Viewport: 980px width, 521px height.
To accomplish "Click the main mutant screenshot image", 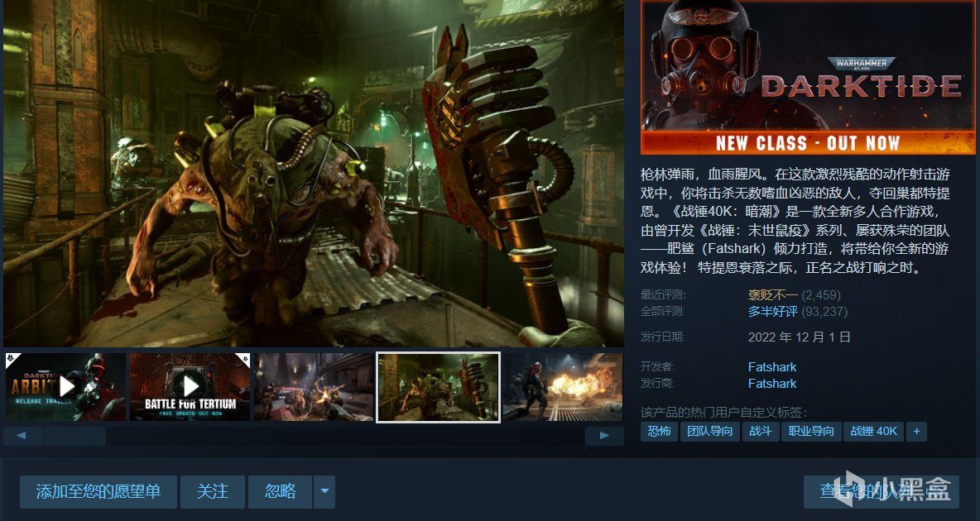I will click(314, 173).
